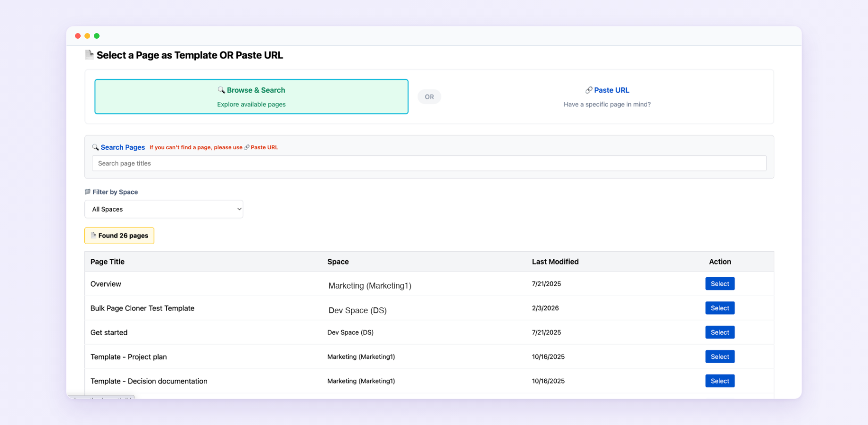Click the Have a specific page in mind text
Screen dimensions: 868x425
(x=607, y=104)
